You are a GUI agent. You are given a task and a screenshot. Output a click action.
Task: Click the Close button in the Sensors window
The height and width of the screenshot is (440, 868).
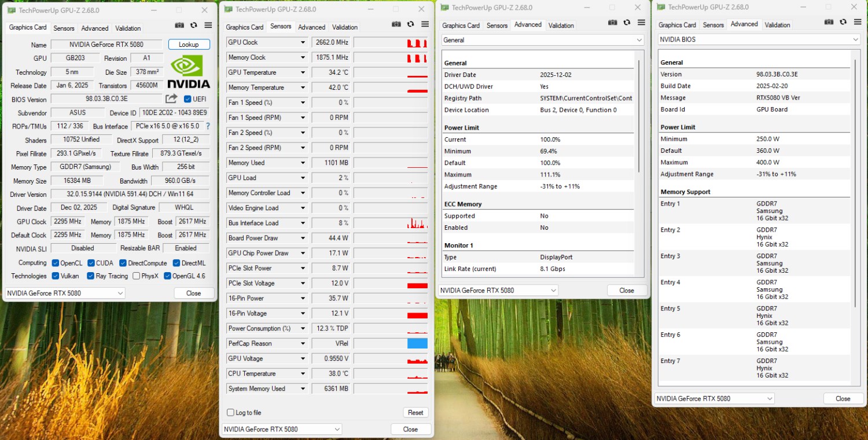410,429
